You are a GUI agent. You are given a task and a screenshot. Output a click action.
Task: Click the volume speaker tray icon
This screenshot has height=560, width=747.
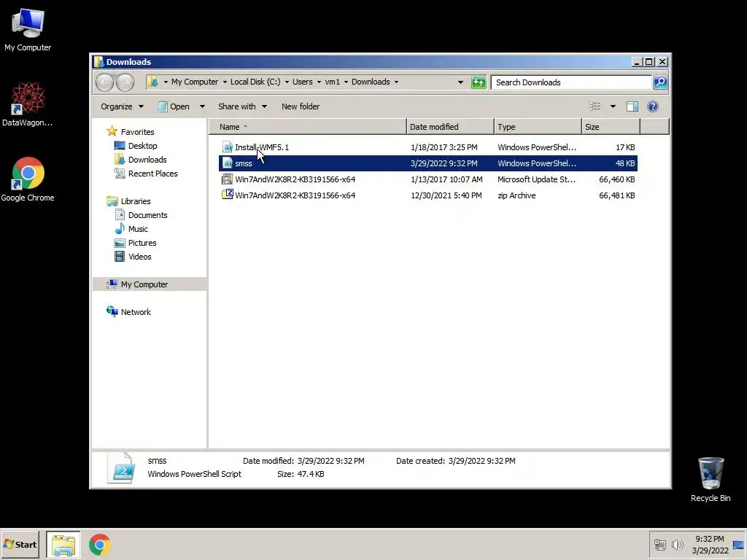tap(677, 544)
